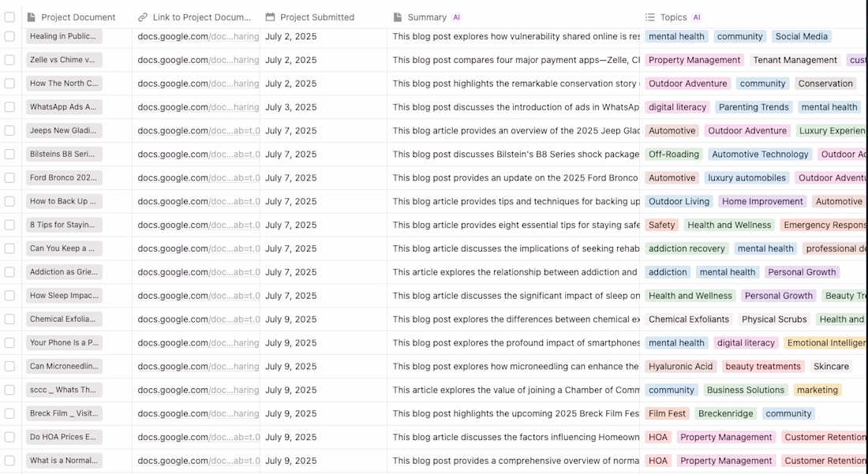Open the Google Docs link for Can Microneedlin... row
868x474 pixels.
point(197,366)
